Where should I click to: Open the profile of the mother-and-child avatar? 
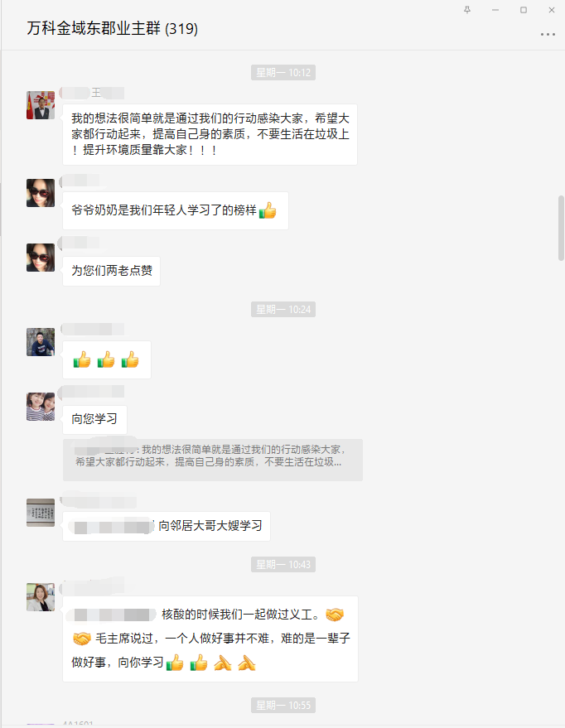(41, 407)
